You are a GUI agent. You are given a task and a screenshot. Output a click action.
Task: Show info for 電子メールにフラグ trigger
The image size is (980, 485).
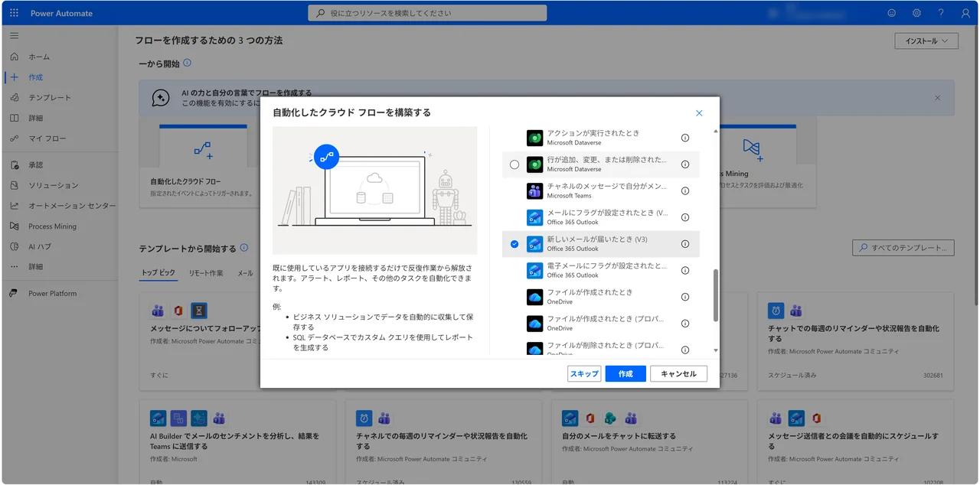coord(685,270)
